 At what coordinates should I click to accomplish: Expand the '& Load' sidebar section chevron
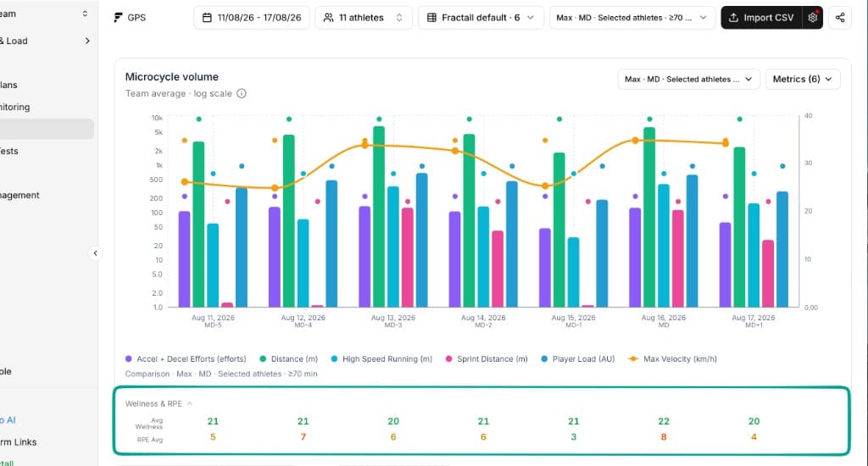coord(87,41)
